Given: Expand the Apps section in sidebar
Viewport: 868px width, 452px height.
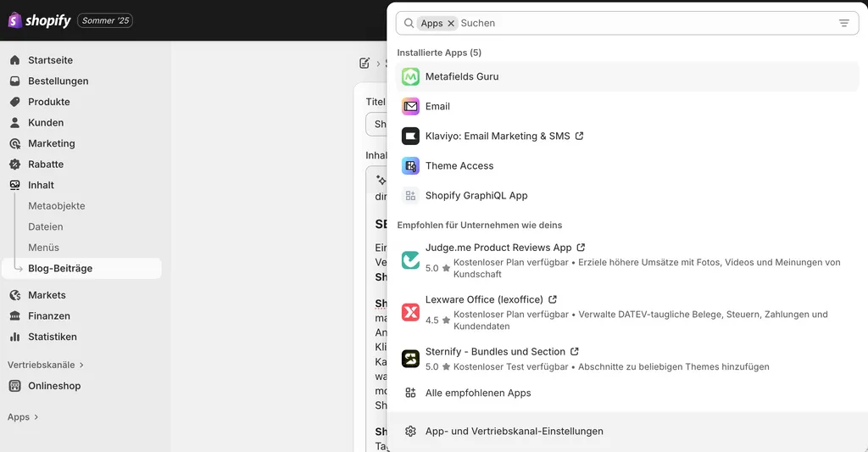Looking at the screenshot, I should [x=23, y=417].
